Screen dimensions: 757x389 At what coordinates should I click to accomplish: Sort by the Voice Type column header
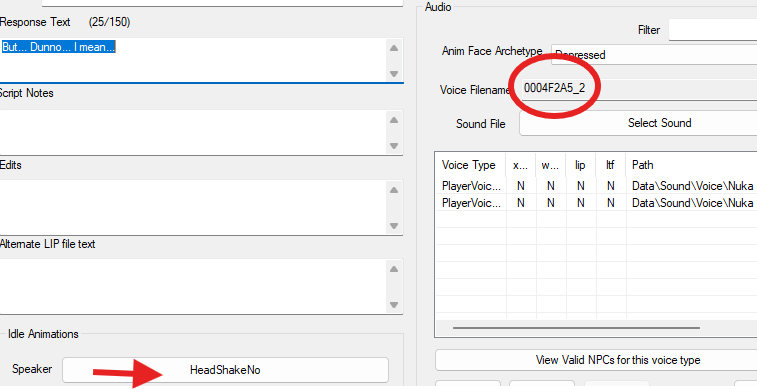tap(470, 165)
